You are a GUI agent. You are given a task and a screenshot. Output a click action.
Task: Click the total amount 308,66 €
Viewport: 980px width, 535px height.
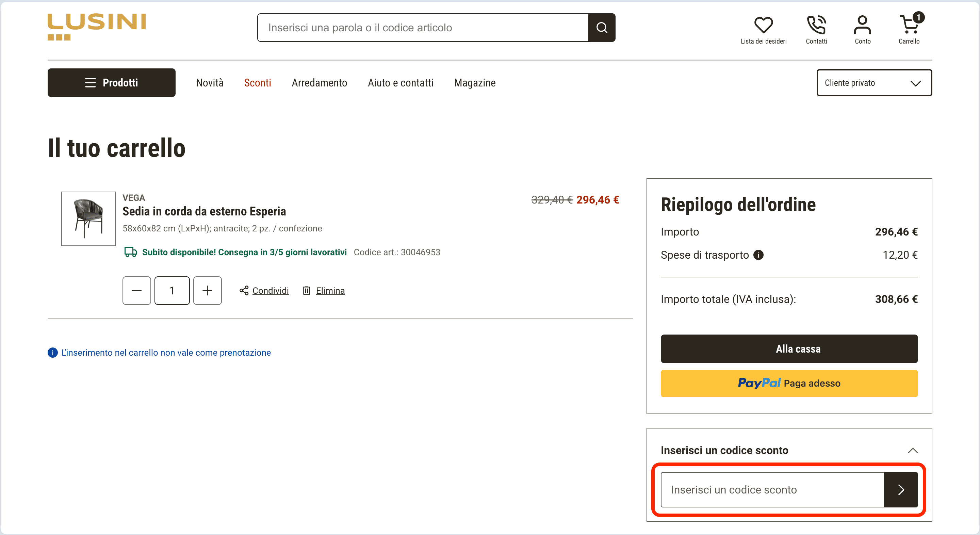click(x=896, y=299)
